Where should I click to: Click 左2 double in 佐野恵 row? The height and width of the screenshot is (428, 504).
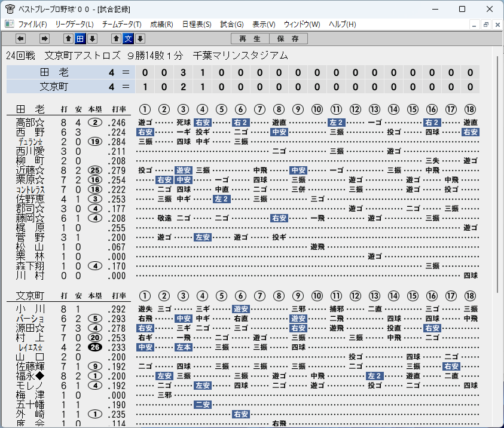click(221, 199)
